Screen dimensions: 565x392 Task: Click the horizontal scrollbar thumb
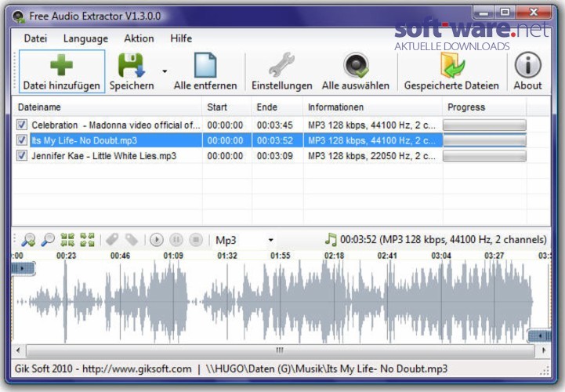(x=280, y=350)
